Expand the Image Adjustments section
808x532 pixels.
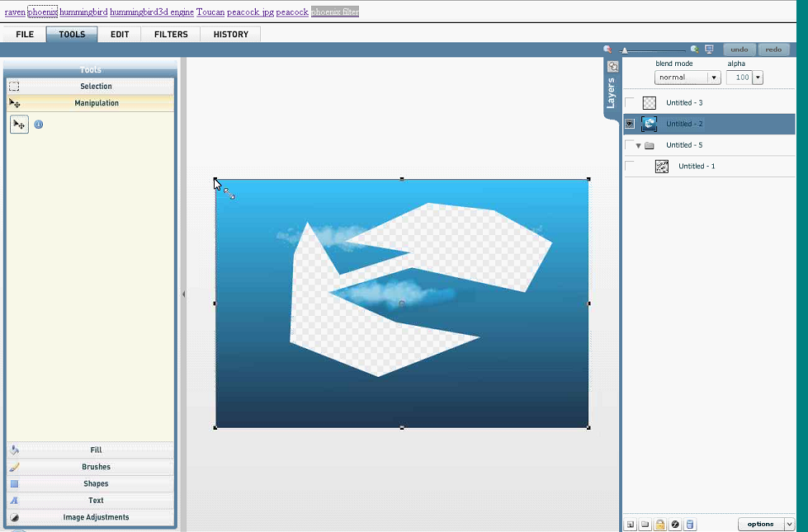[91, 517]
